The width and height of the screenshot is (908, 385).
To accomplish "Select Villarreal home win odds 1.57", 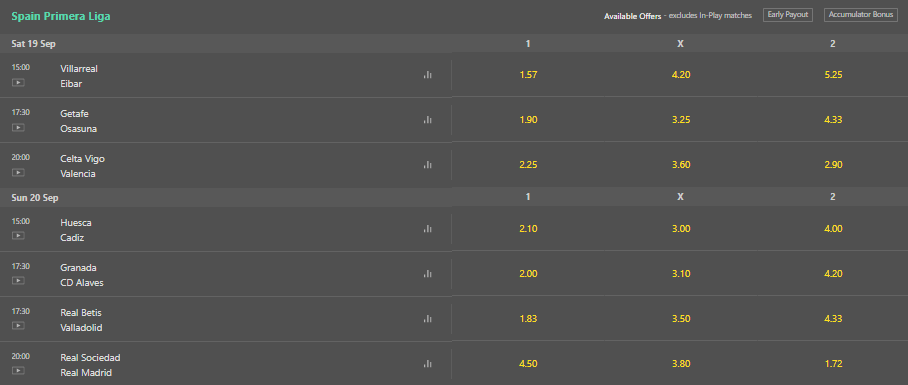I will click(528, 75).
